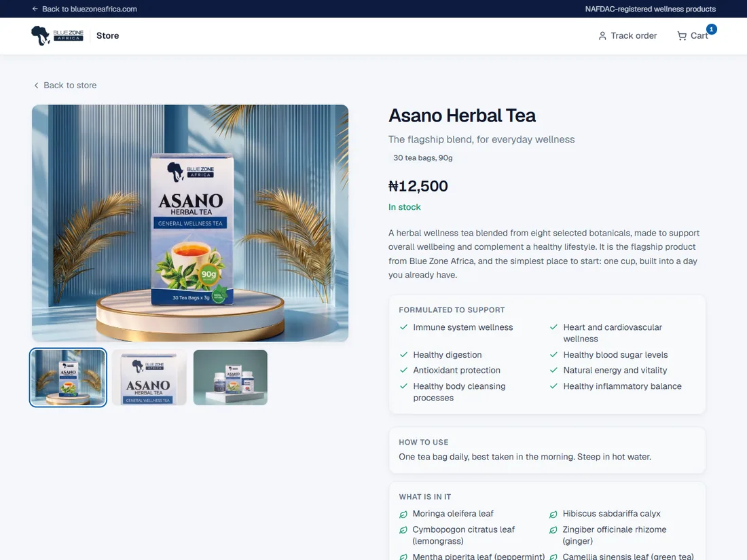747x560 pixels.
Task: Click the FORMULATED TO SUPPORT heading
Action: [x=452, y=310]
